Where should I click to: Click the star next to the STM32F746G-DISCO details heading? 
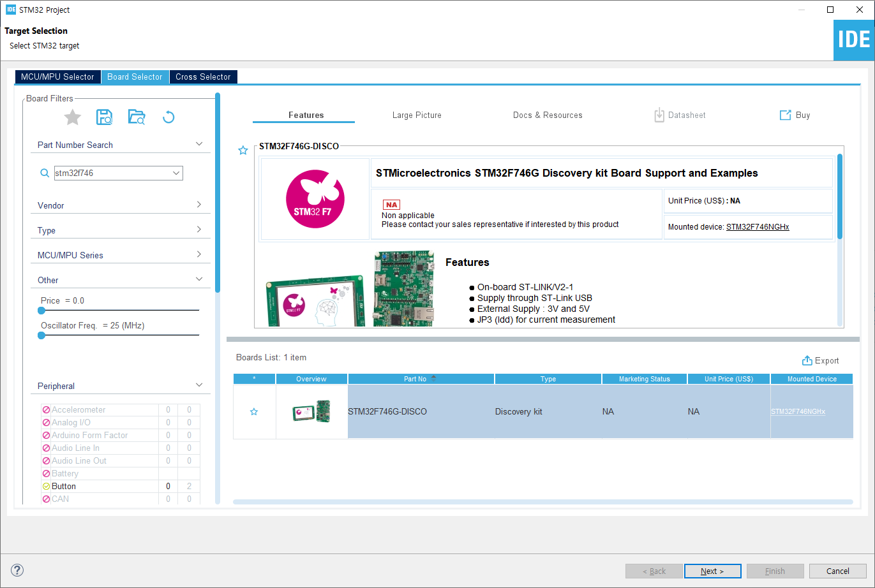coord(243,151)
